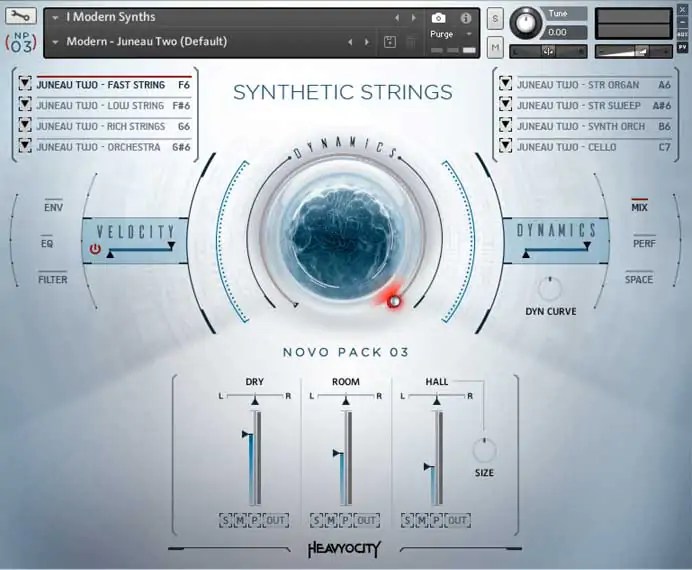The image size is (692, 570).
Task: Go to next instrument bank arrow
Action: click(414, 18)
